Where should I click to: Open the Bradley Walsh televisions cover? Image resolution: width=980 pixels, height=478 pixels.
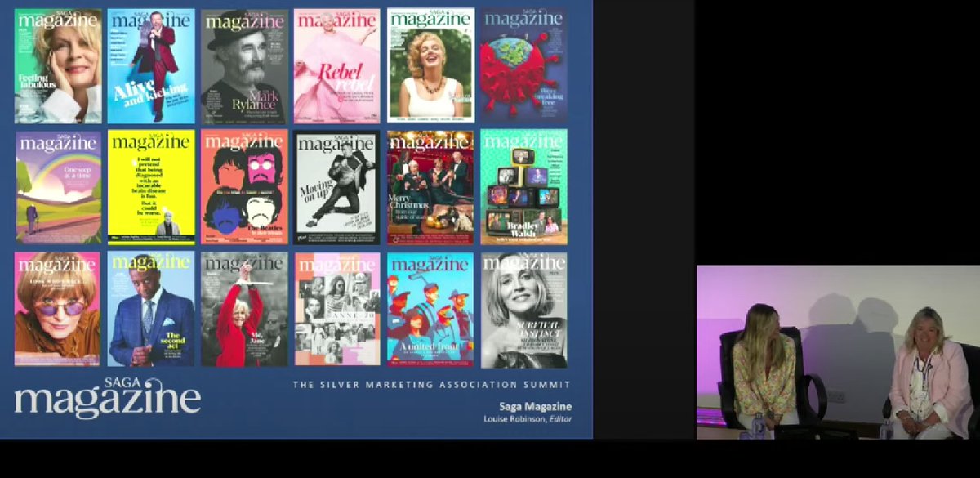pyautogui.click(x=523, y=187)
